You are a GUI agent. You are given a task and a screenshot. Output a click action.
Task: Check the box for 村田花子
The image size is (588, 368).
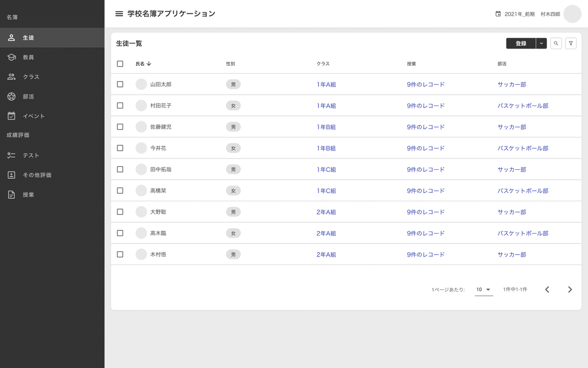coord(120,105)
